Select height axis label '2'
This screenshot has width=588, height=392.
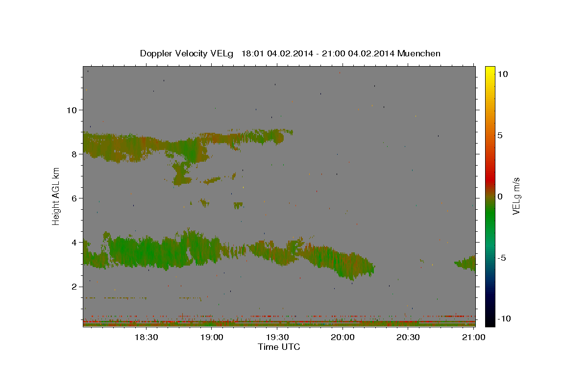coord(74,287)
